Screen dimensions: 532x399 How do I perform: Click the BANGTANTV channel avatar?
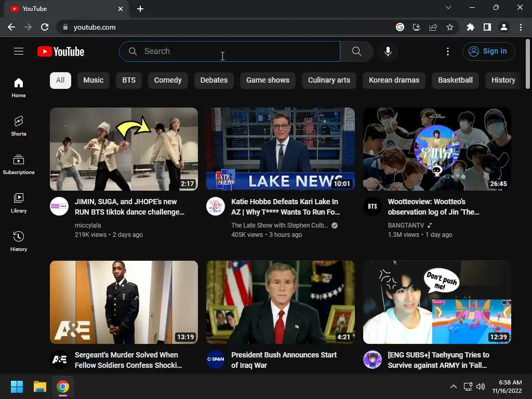coord(373,206)
